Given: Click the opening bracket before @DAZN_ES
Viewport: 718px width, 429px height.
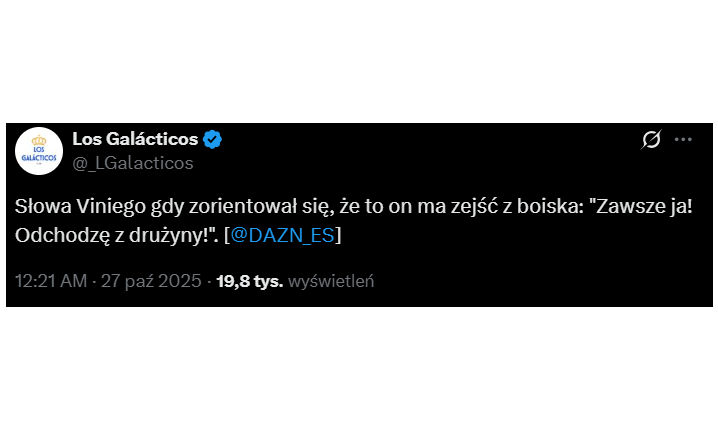Looking at the screenshot, I should point(228,235).
